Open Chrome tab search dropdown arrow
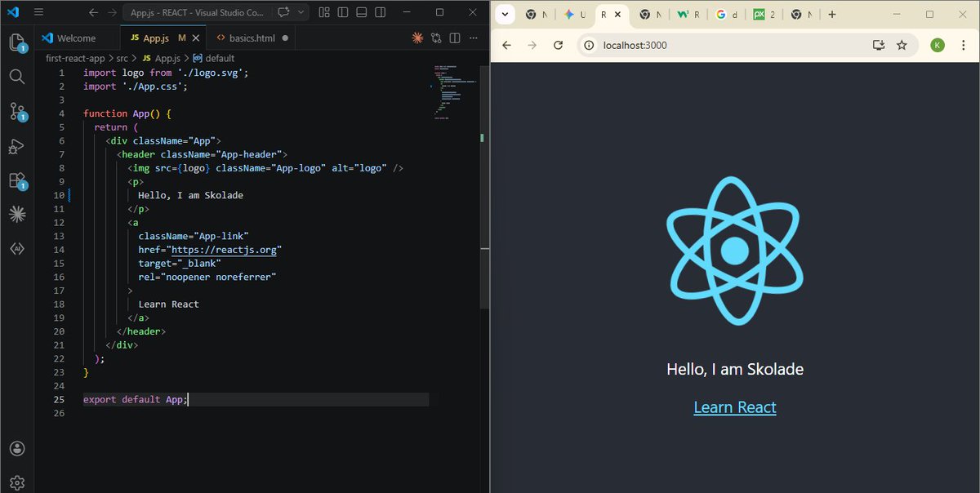This screenshot has height=493, width=980. [x=506, y=15]
